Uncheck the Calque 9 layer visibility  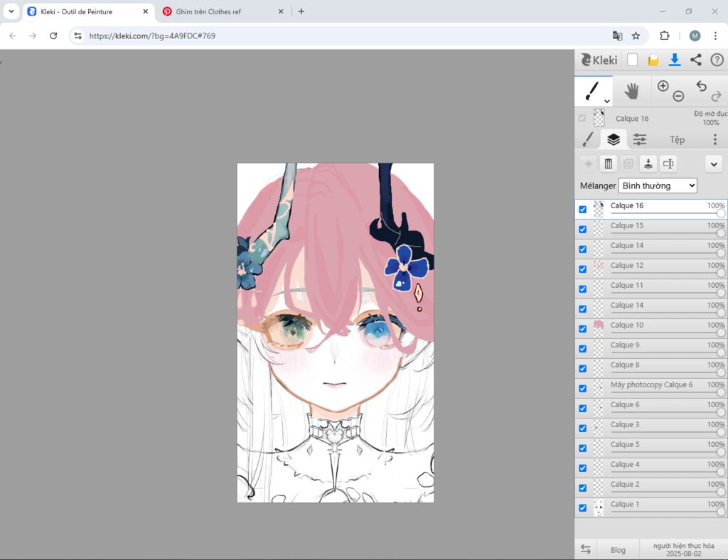[583, 349]
